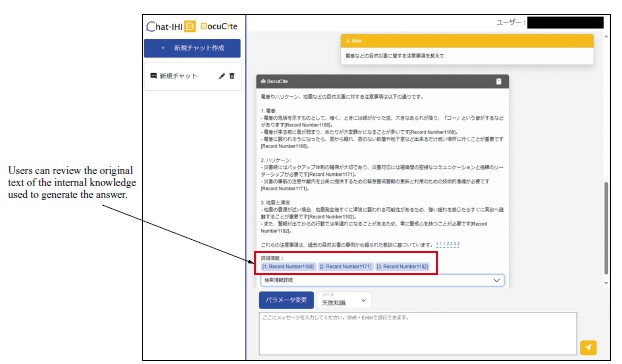This screenshot has width=622, height=364.
Task: Click the ユーザー label at top right
Action: coord(511,22)
